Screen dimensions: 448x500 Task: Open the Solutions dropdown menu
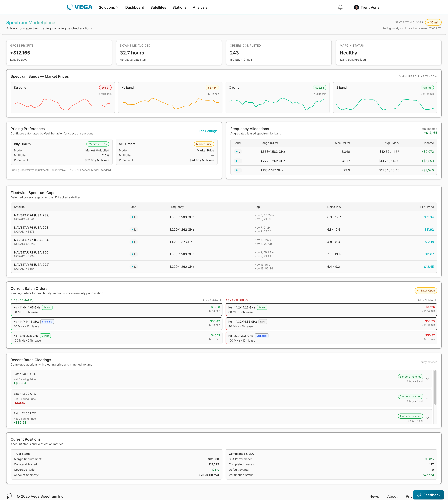coord(108,7)
